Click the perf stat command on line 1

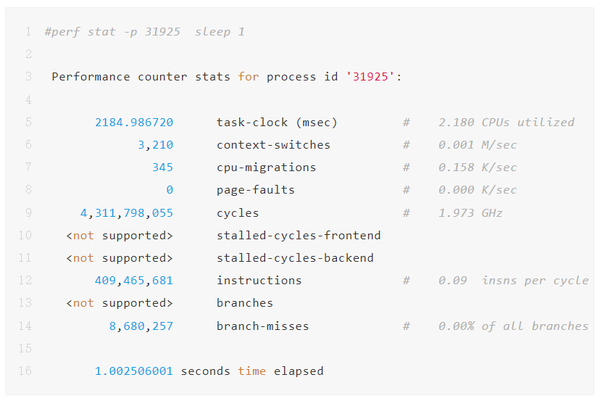pos(145,32)
